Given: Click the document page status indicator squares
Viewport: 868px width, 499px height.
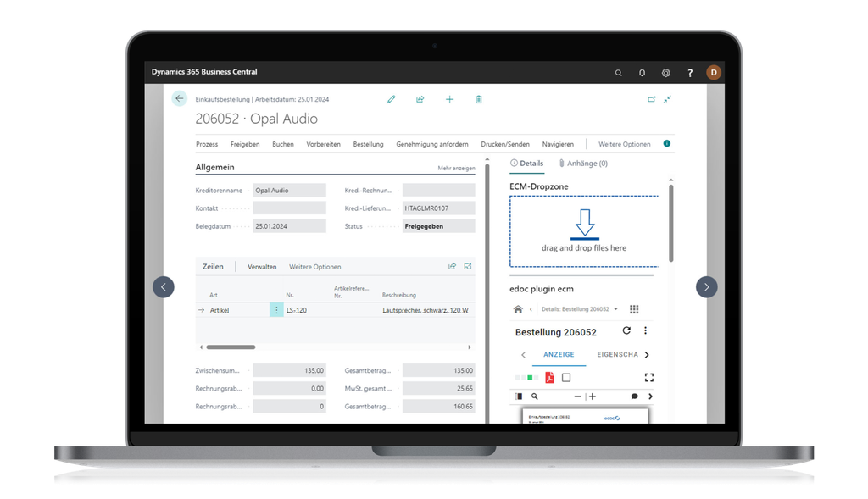Looking at the screenshot, I should [x=526, y=378].
